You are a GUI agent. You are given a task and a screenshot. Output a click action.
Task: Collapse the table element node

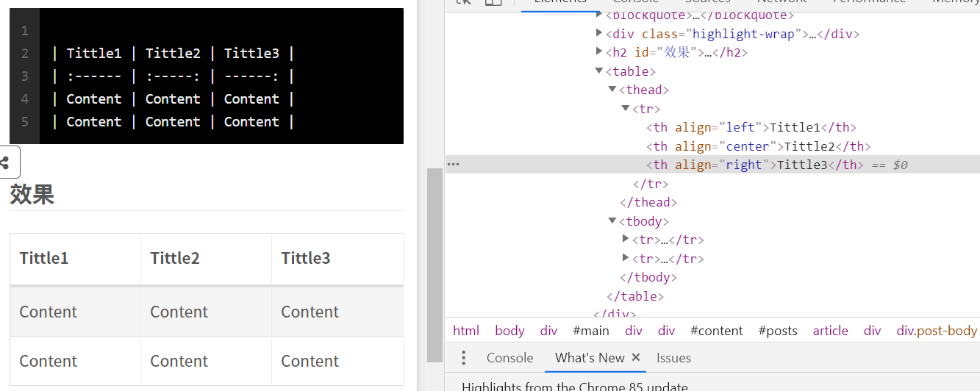pyautogui.click(x=599, y=71)
